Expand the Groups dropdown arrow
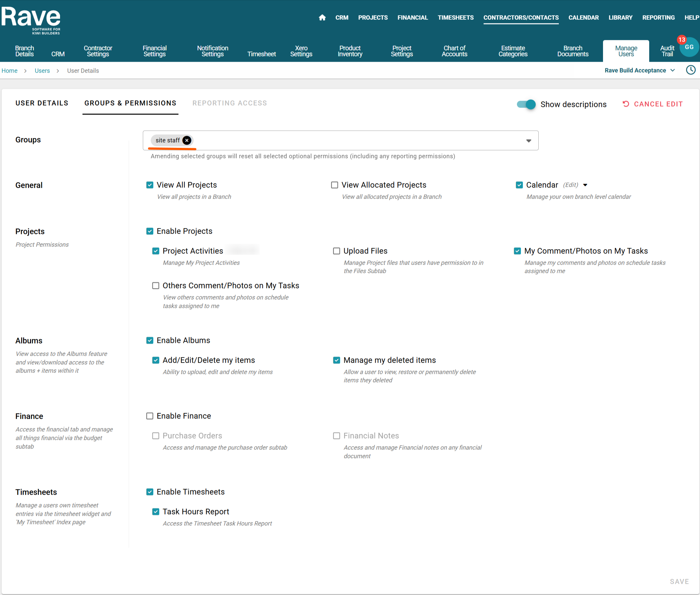 coord(528,141)
